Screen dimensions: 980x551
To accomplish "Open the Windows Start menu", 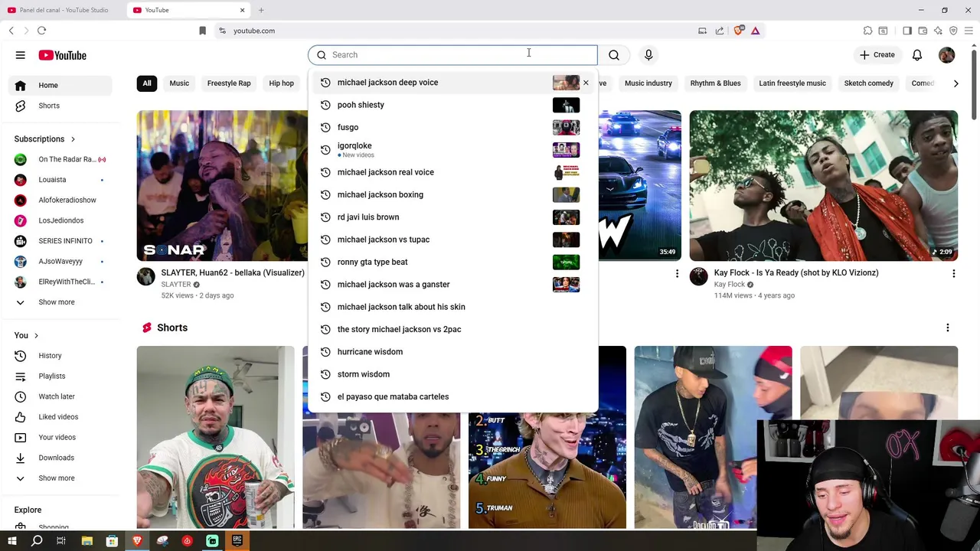I will pos(11,541).
